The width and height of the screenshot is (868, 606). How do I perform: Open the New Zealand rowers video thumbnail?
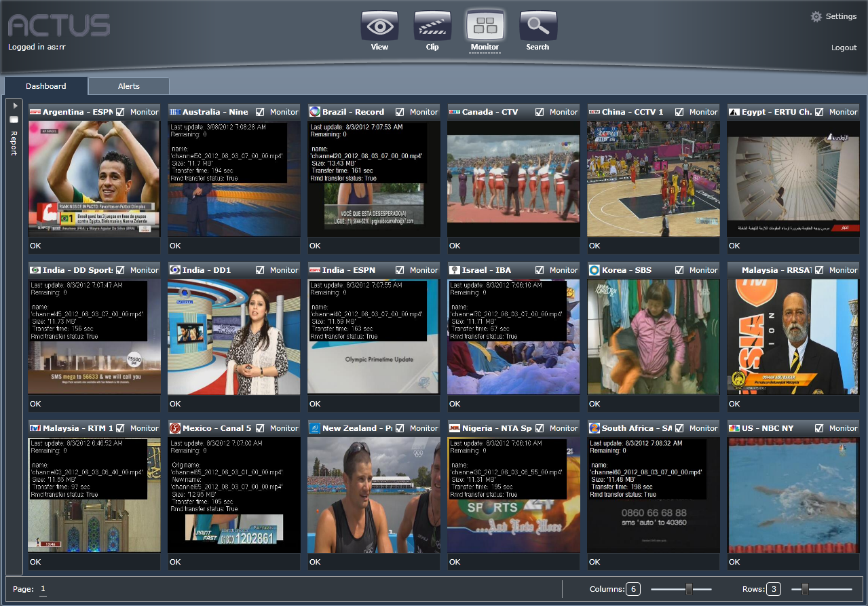(374, 495)
